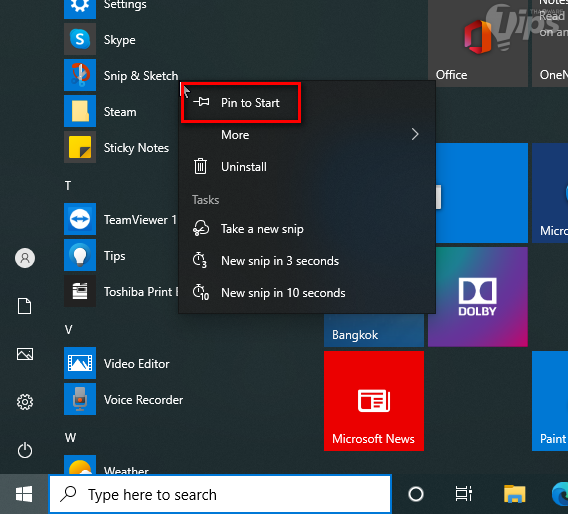Open the TeamViewer app icon

80,219
